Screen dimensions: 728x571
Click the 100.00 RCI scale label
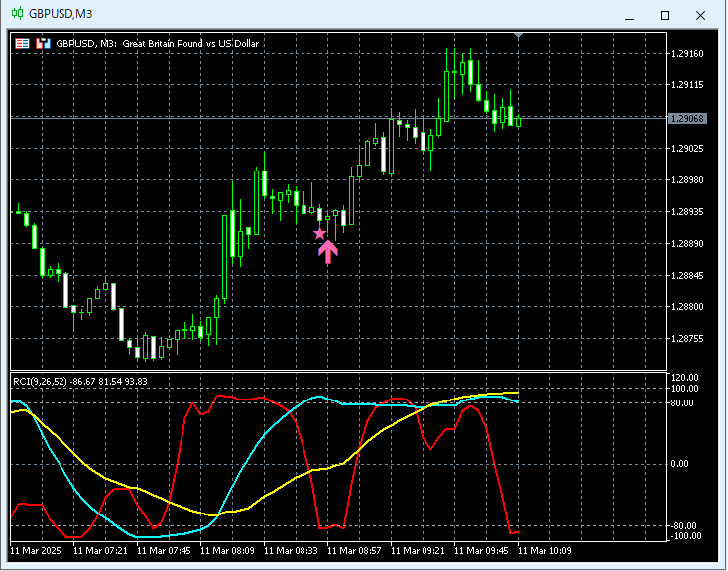click(685, 389)
